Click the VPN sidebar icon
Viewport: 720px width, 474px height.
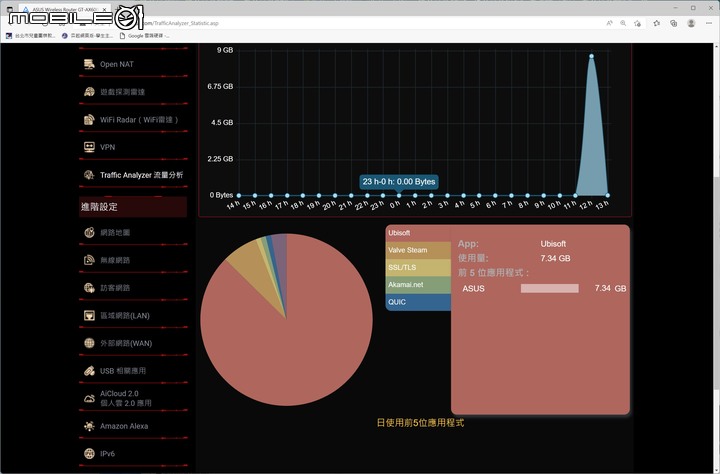tap(89, 147)
